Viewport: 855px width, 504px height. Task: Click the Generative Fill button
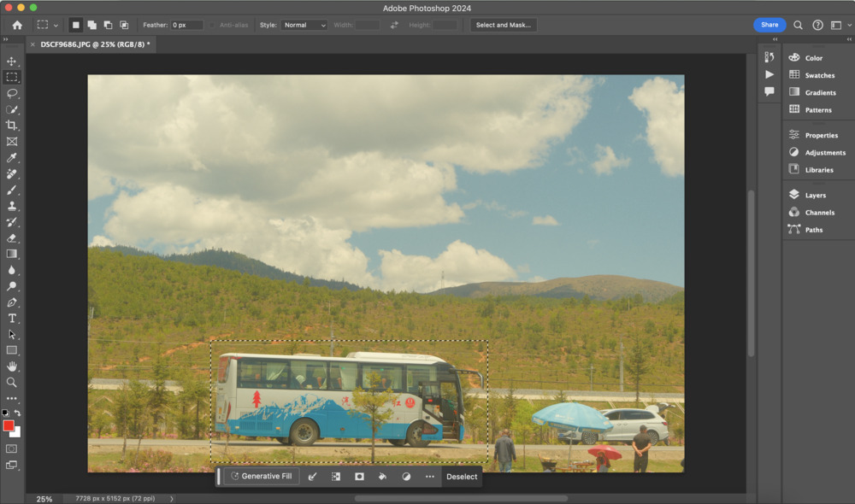(262, 477)
